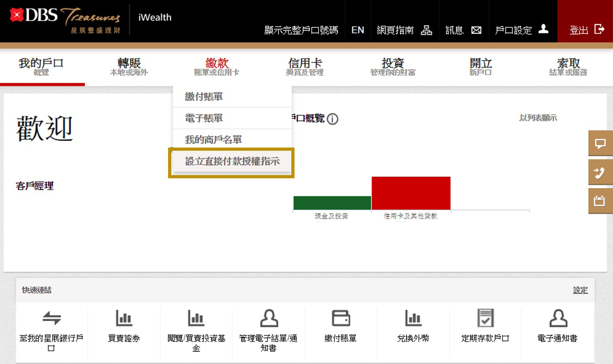Open 定期存款戶口 quick link icon

(485, 318)
